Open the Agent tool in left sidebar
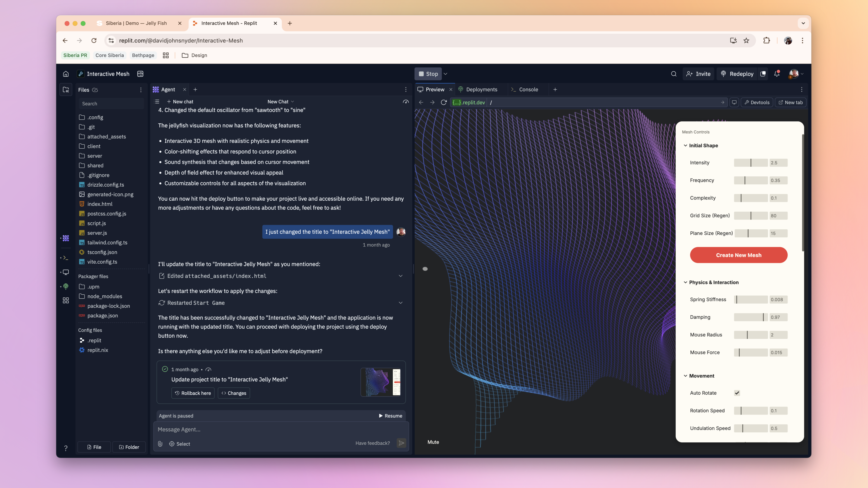868x488 pixels. pyautogui.click(x=66, y=238)
